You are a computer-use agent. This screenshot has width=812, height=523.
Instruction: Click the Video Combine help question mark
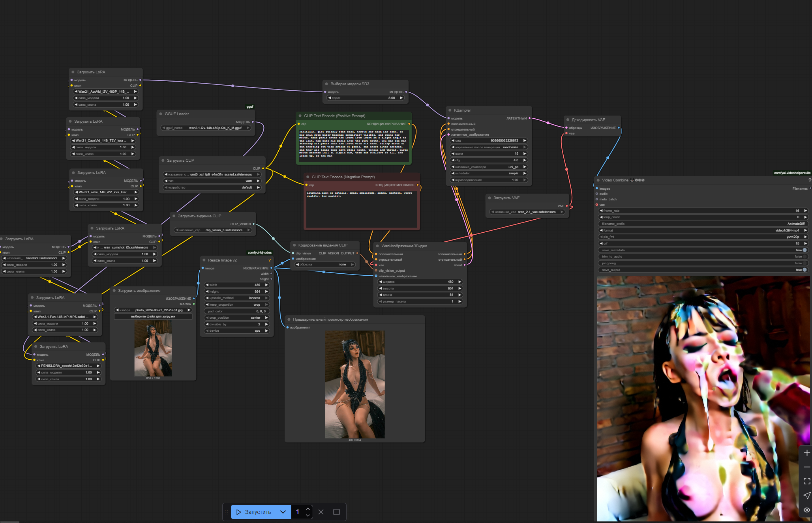tap(810, 180)
